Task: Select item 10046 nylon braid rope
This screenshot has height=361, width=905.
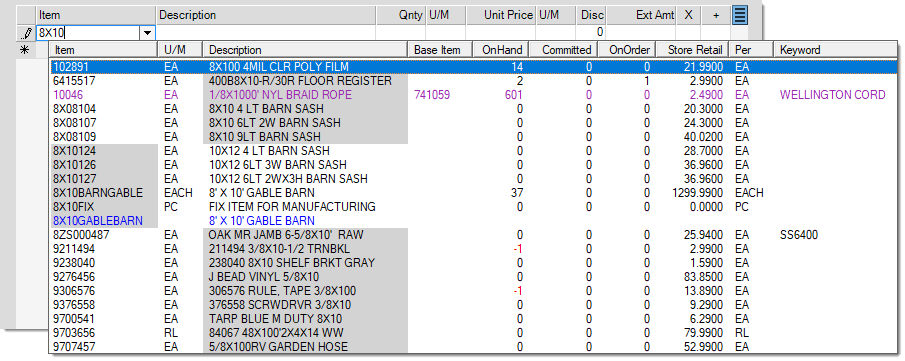Action: [x=473, y=95]
